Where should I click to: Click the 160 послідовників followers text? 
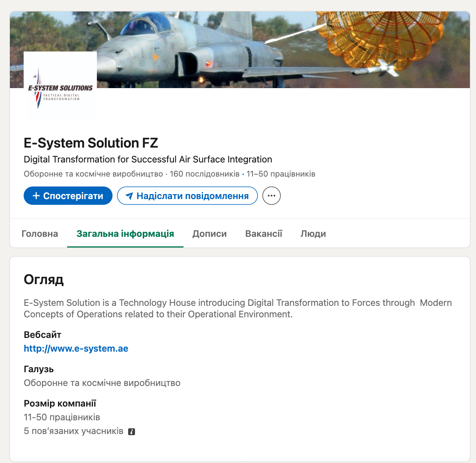click(204, 174)
